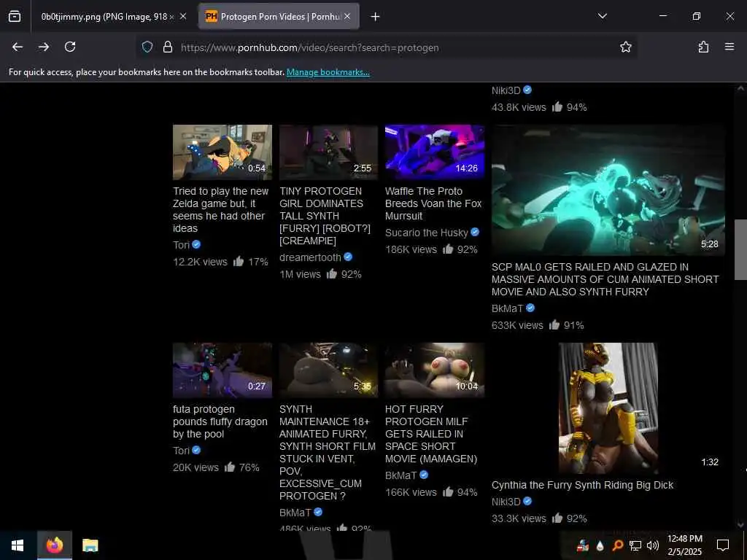Open the Manage bookmarks link
The image size is (747, 560).
pos(328,72)
